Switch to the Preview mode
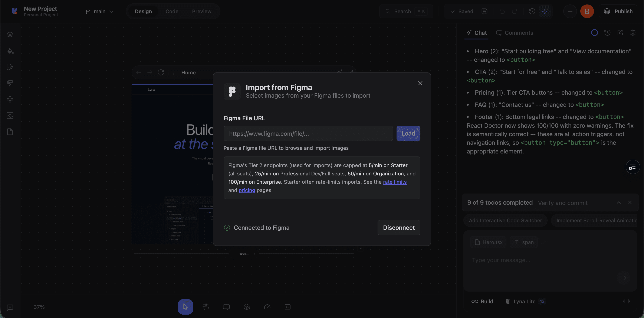Viewport: 644px width, 318px height. click(201, 11)
